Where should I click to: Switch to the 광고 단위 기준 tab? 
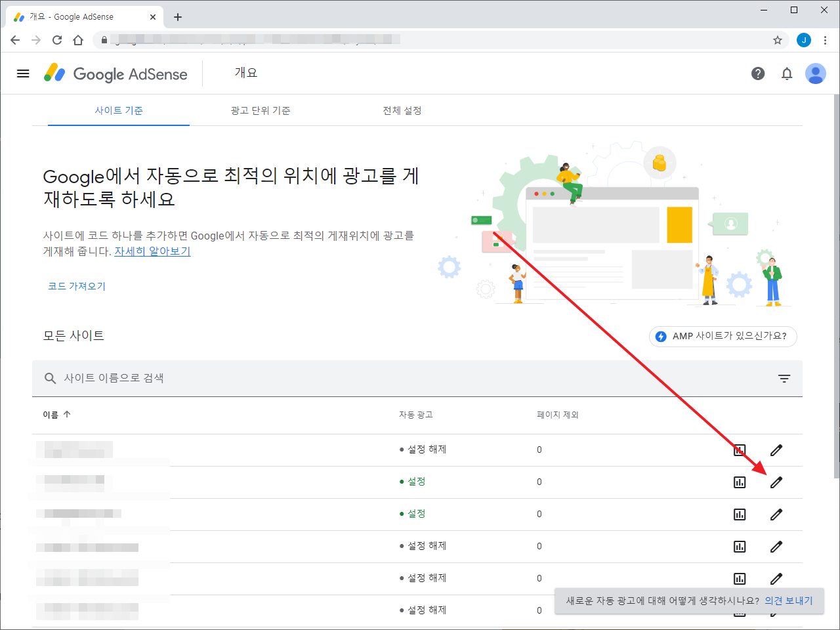click(261, 110)
